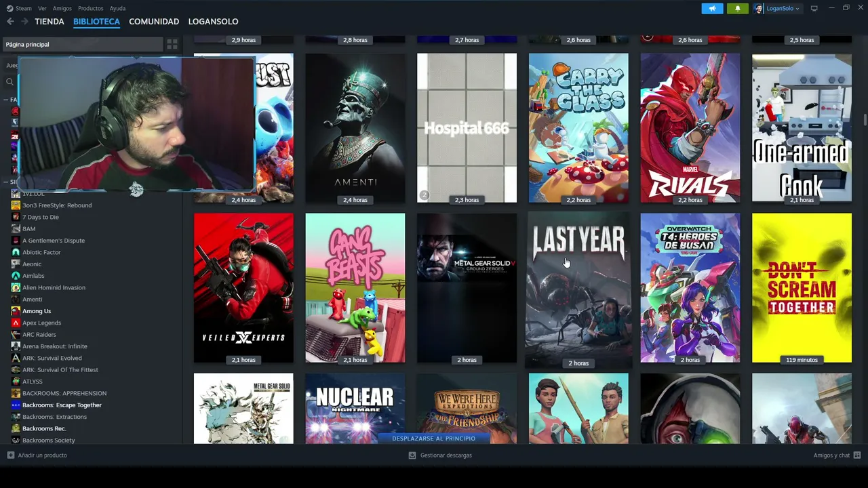Select the 7 Days to Die sidebar icon
The image size is (868, 488).
coord(16,217)
